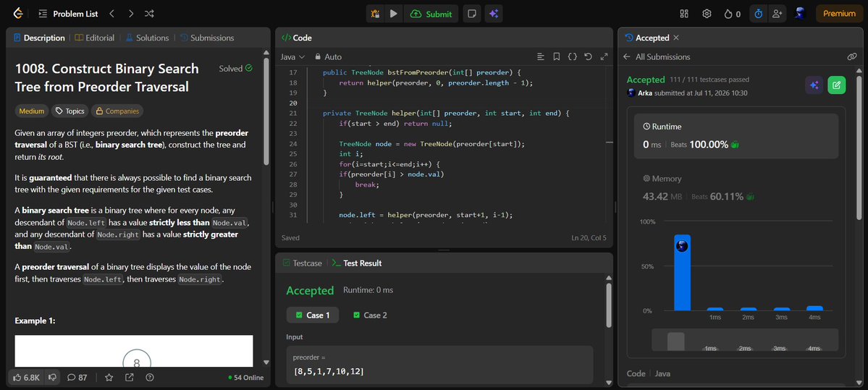The height and width of the screenshot is (390, 868).
Task: Submit the solution
Action: pos(431,14)
